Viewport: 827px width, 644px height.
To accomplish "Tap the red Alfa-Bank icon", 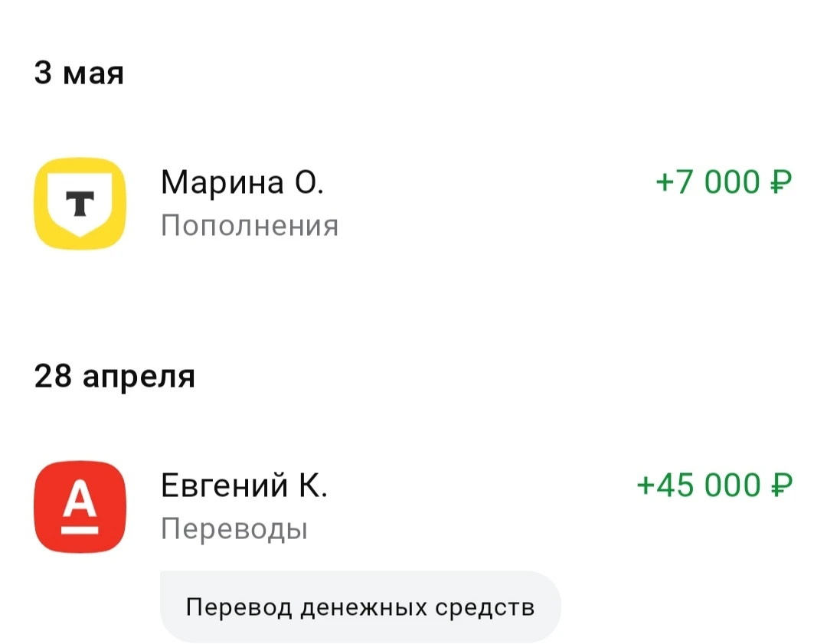I will [80, 506].
